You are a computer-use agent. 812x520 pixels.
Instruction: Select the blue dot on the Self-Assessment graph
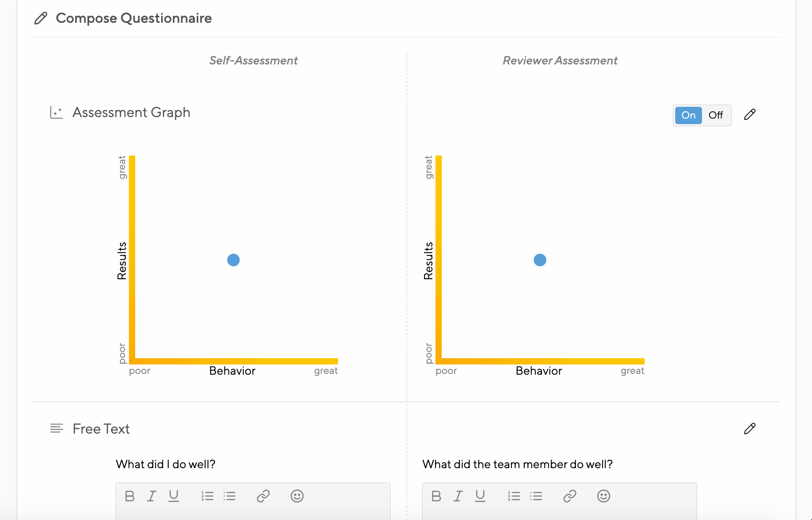[x=233, y=260]
